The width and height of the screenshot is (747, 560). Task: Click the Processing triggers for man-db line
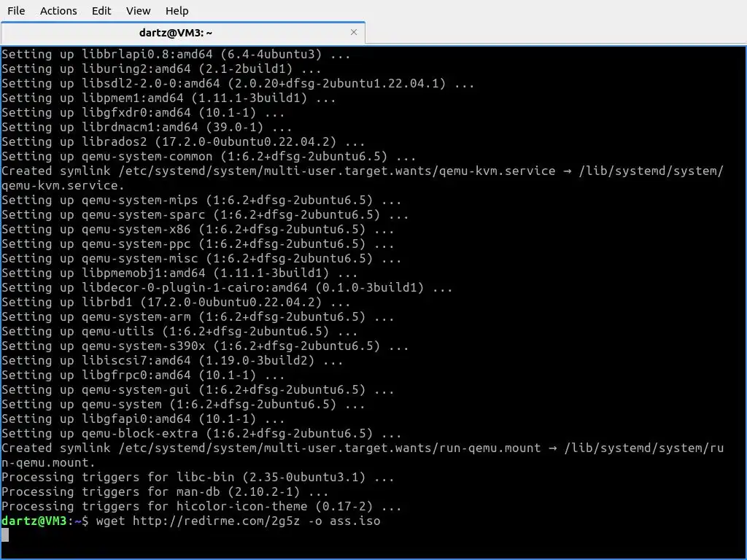click(x=165, y=491)
